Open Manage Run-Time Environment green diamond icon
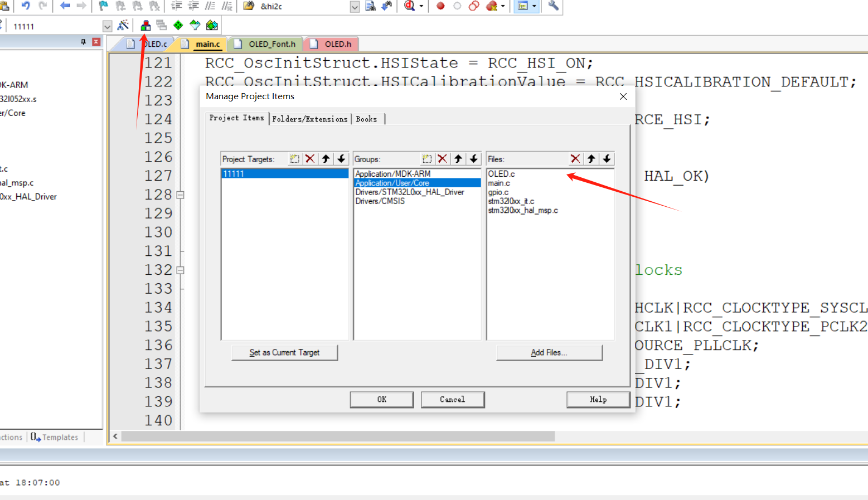This screenshot has width=868, height=500. 177,25
